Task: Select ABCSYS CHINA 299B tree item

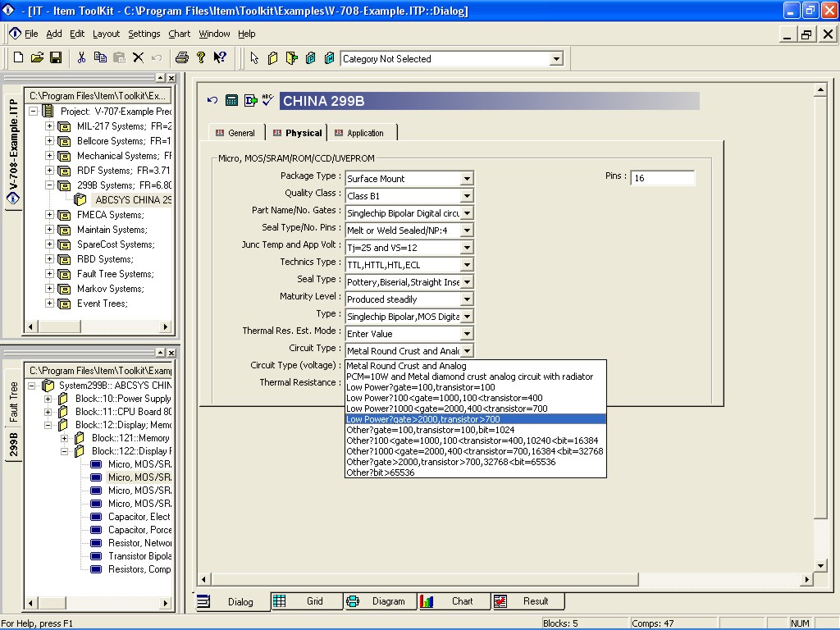Action: [134, 200]
